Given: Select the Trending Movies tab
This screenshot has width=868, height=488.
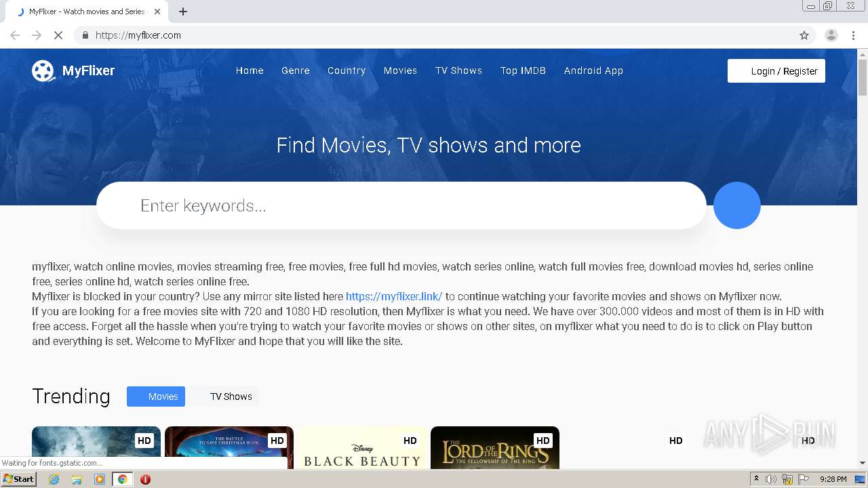Looking at the screenshot, I should 156,396.
